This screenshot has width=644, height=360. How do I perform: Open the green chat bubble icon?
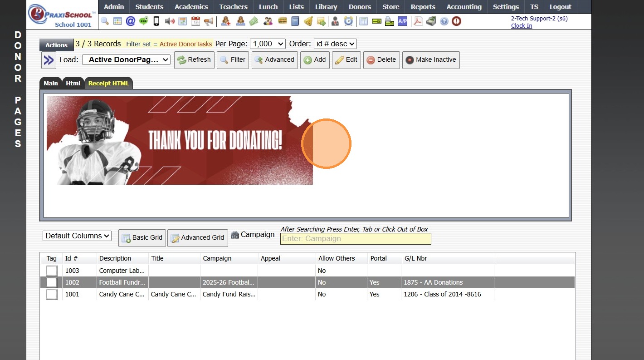144,21
